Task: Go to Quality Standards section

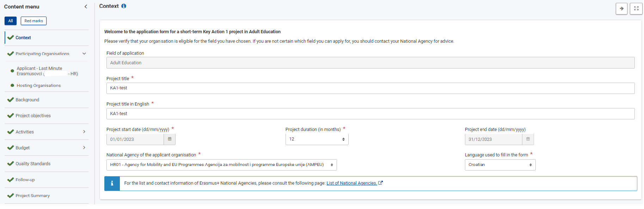Action: [x=33, y=164]
